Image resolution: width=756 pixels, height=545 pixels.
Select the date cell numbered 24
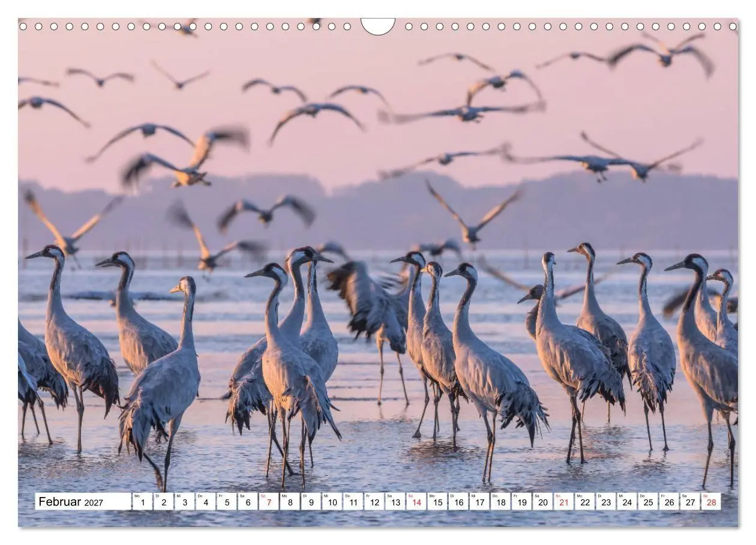pos(627,502)
